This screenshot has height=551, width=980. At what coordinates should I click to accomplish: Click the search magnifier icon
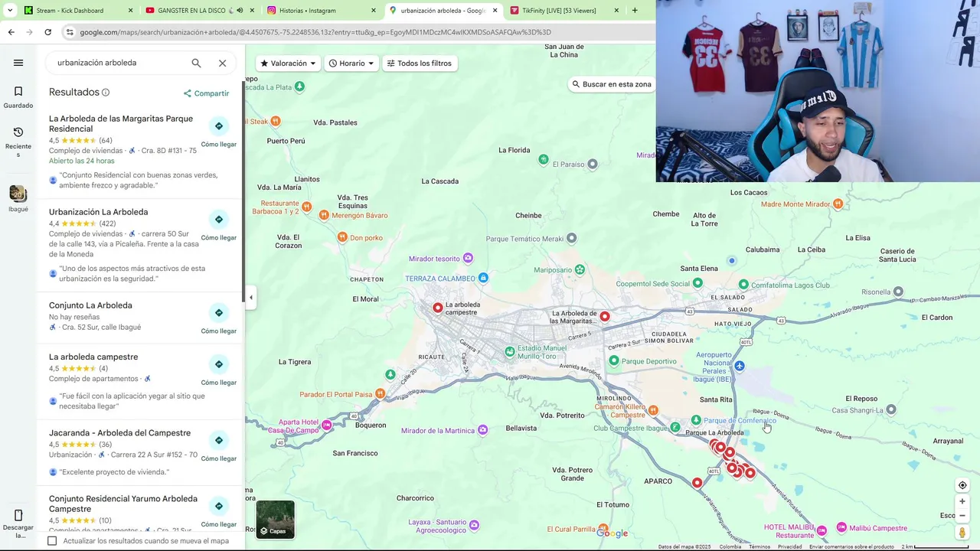(196, 63)
